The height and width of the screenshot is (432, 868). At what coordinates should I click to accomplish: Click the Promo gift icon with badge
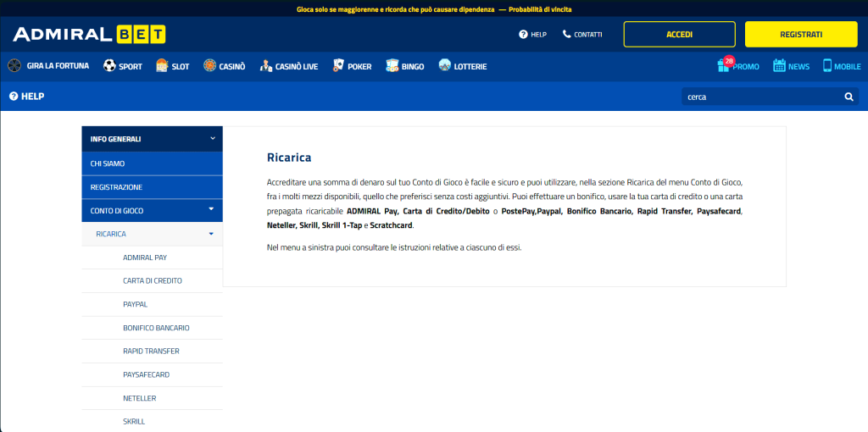[x=725, y=66]
